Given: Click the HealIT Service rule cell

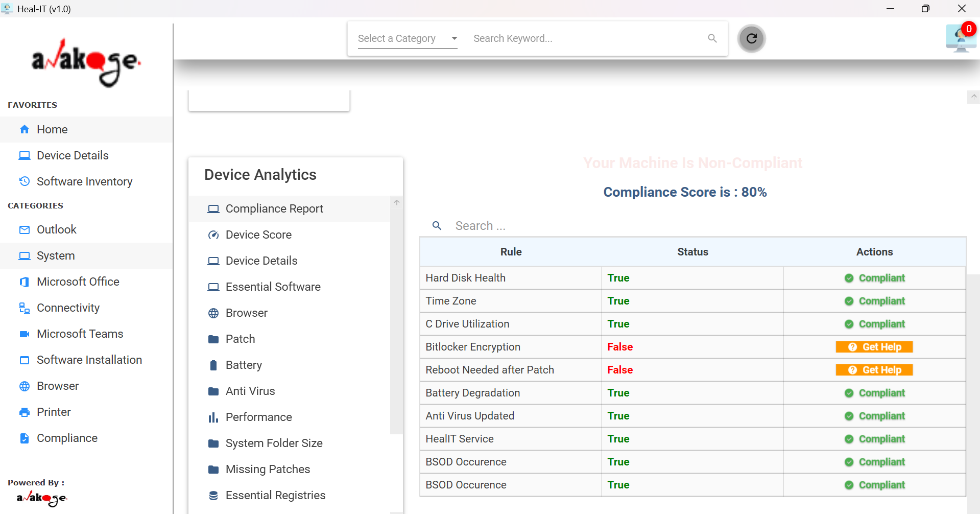Looking at the screenshot, I should pyautogui.click(x=511, y=439).
